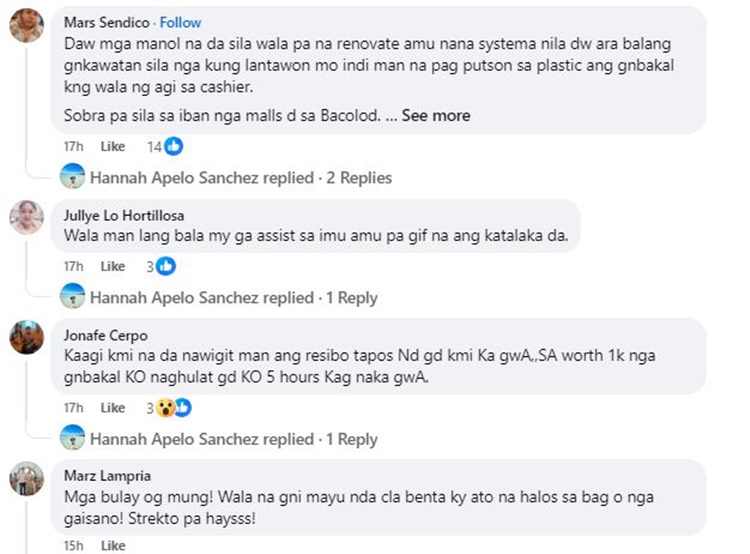Click Marz Lampria's profile avatar

point(27,478)
